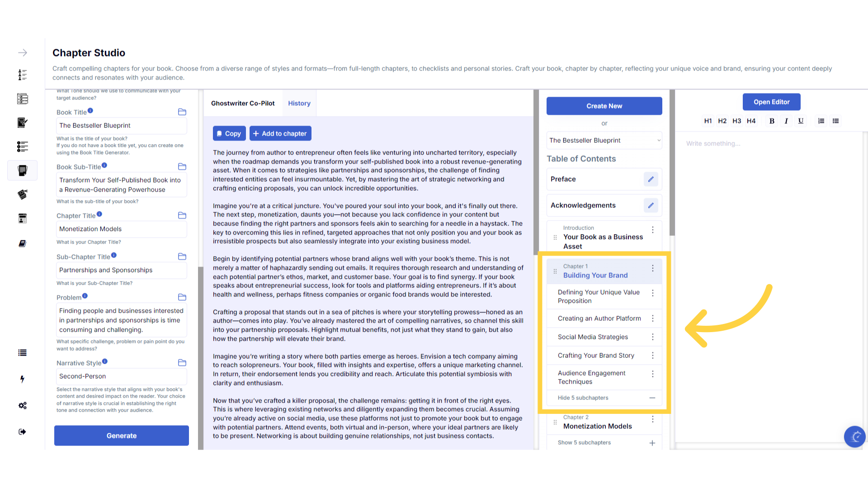Select the Ghostwriter Co-Pilot tab
This screenshot has height=488, width=868.
tap(243, 103)
